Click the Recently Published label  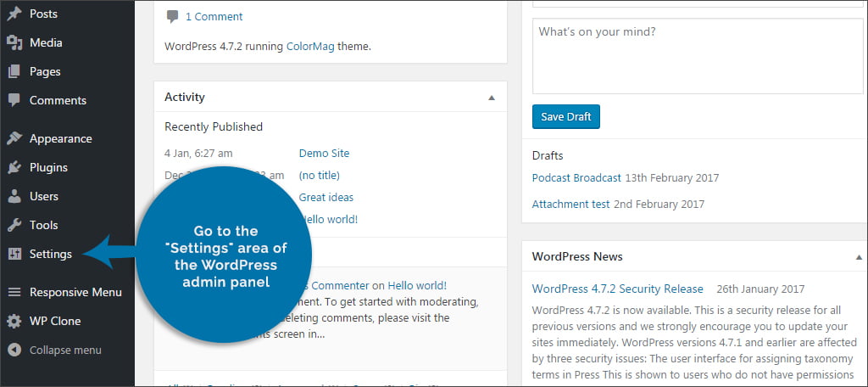coord(213,127)
